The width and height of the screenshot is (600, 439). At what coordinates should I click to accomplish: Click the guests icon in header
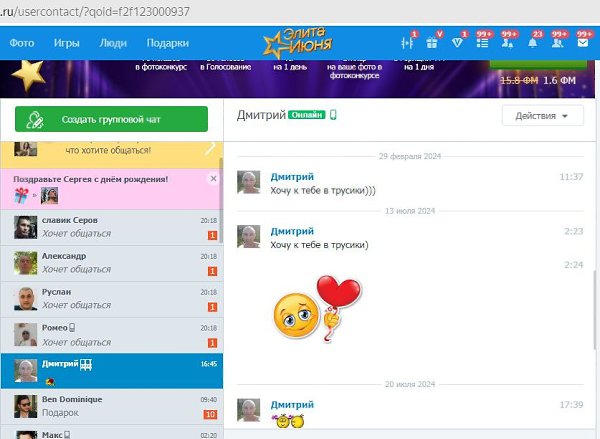[508, 43]
